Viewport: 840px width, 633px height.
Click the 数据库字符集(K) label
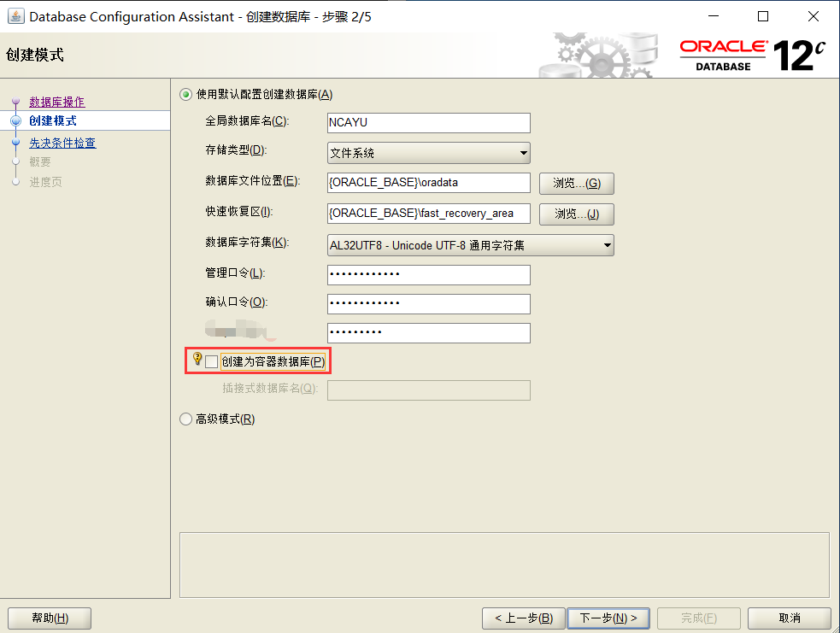click(247, 242)
